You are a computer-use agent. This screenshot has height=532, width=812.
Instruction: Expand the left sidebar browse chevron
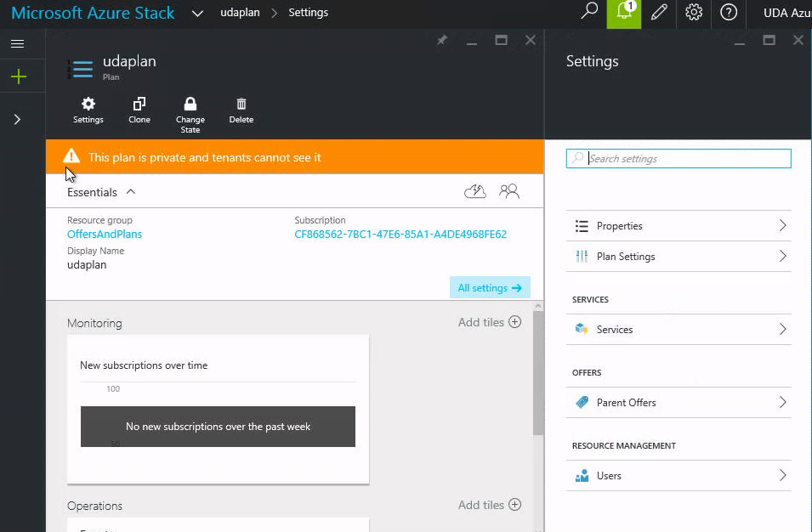tap(17, 120)
